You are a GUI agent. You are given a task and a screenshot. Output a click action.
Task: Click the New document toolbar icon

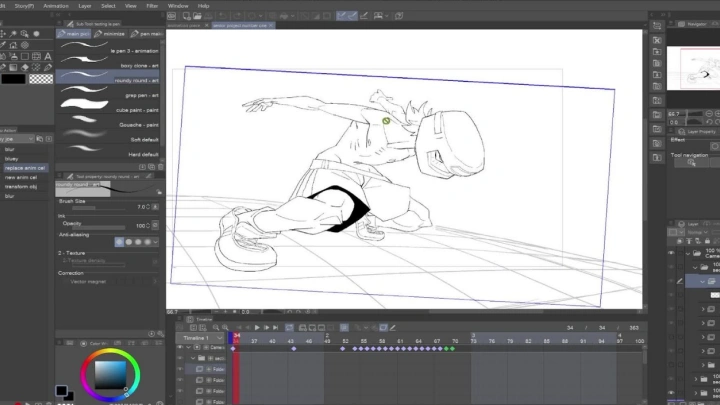(186, 16)
